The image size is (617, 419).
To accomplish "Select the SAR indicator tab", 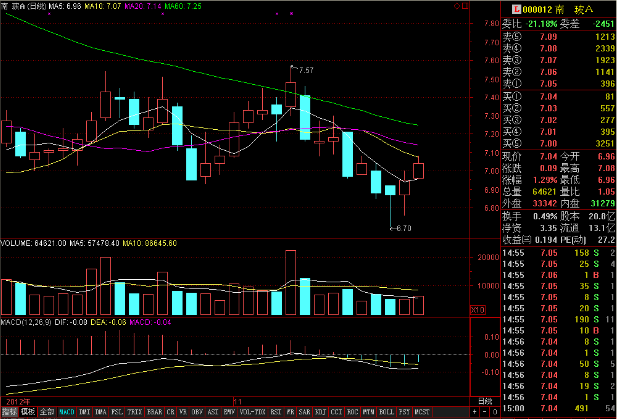I will click(x=305, y=412).
